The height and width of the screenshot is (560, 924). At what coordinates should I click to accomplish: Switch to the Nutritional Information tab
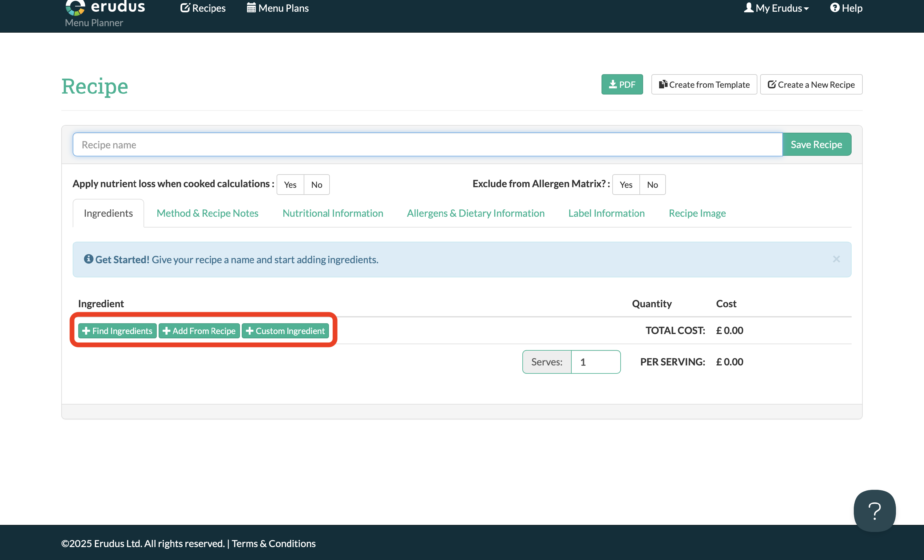coord(333,213)
